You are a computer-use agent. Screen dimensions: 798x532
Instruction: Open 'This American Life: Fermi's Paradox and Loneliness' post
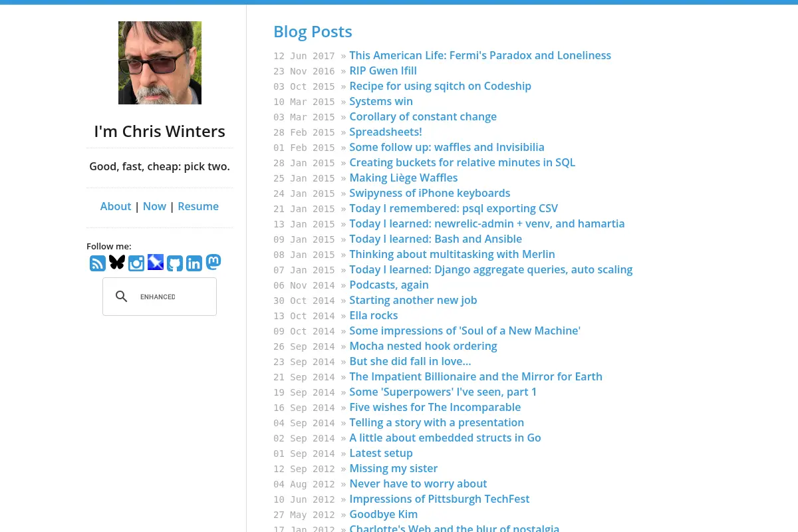pyautogui.click(x=480, y=55)
